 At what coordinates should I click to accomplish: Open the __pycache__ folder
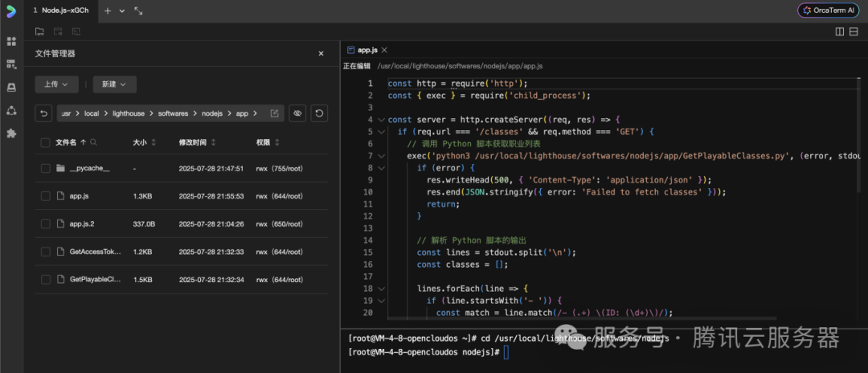coord(90,168)
